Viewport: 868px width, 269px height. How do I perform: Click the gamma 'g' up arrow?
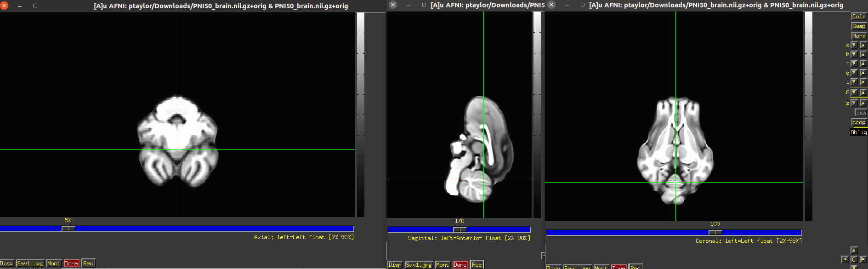tap(863, 73)
